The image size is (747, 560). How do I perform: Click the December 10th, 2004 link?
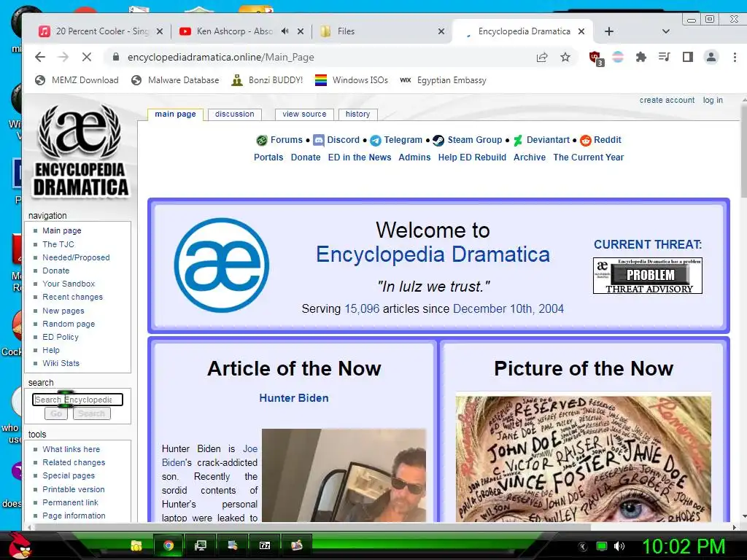click(508, 309)
